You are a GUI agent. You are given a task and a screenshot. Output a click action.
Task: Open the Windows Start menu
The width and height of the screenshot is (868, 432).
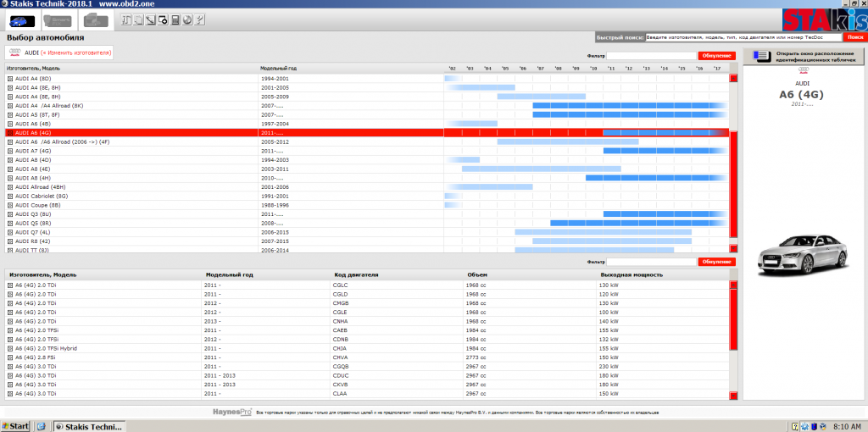[16, 425]
